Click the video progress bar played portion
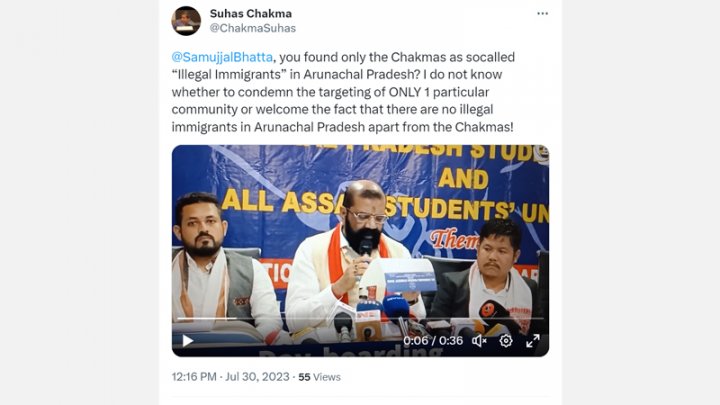Viewport: 720px width, 405px height. click(x=207, y=318)
